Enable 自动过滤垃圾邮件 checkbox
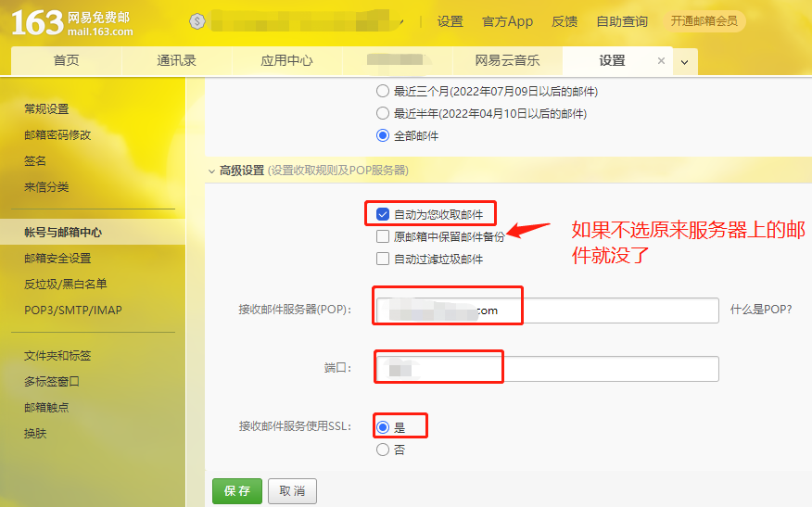The image size is (812, 507). (x=383, y=259)
